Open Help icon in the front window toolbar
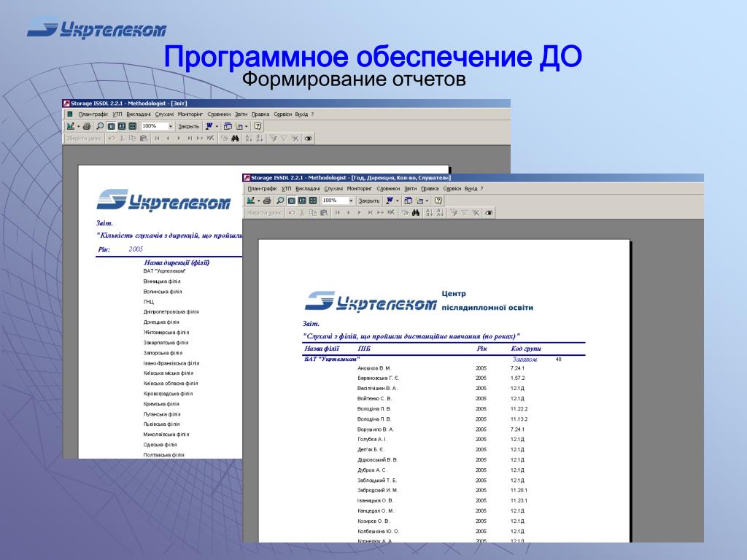The width and height of the screenshot is (747, 560). pyautogui.click(x=438, y=201)
